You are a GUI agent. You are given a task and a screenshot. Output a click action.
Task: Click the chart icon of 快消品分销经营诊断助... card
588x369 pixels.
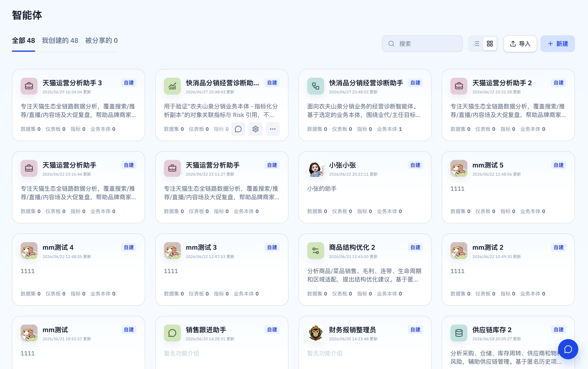tap(172, 86)
